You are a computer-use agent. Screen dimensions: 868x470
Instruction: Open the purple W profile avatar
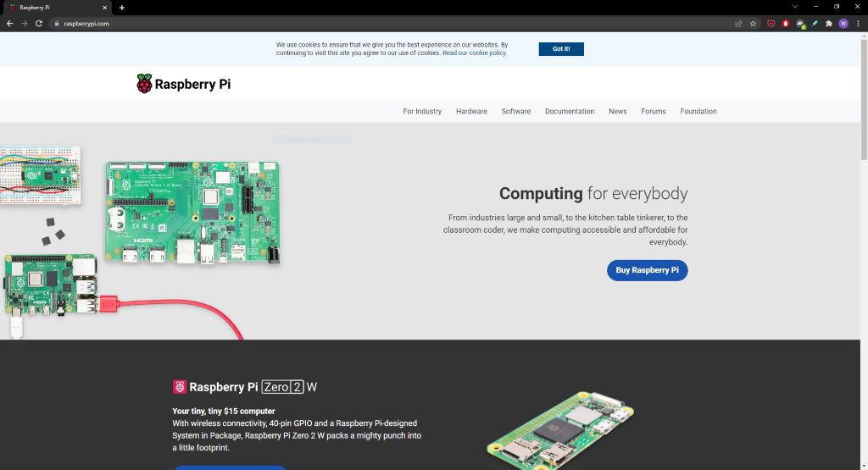843,24
